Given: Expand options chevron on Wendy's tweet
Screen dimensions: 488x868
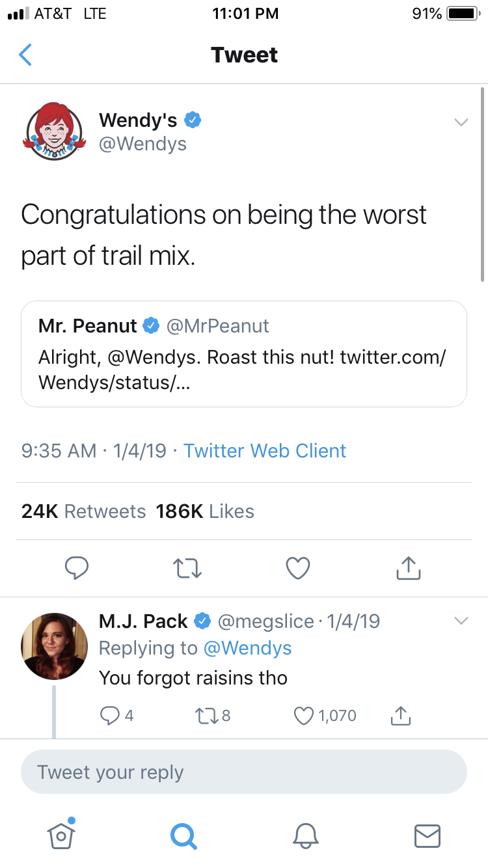Looking at the screenshot, I should coord(461,122).
